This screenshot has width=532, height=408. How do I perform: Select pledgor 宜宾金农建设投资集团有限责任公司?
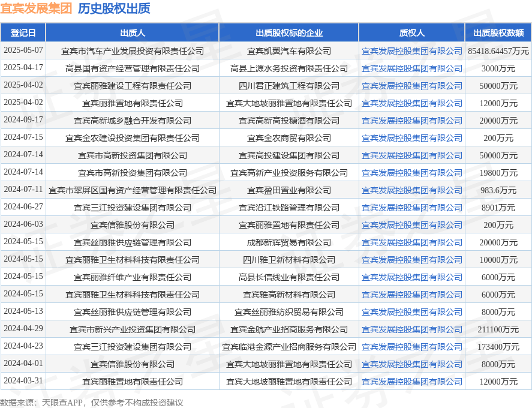pos(133,138)
